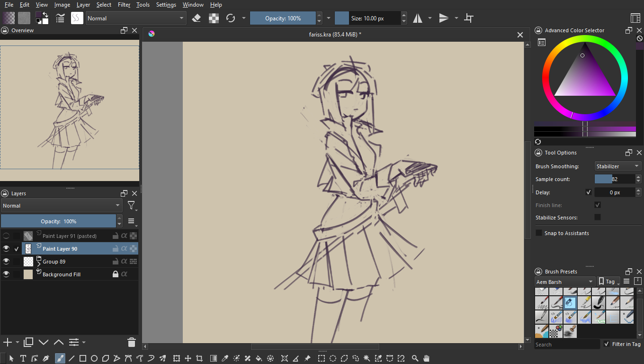Activate the Crop tool in the toolbox
This screenshot has height=364, width=644.
tap(199, 358)
